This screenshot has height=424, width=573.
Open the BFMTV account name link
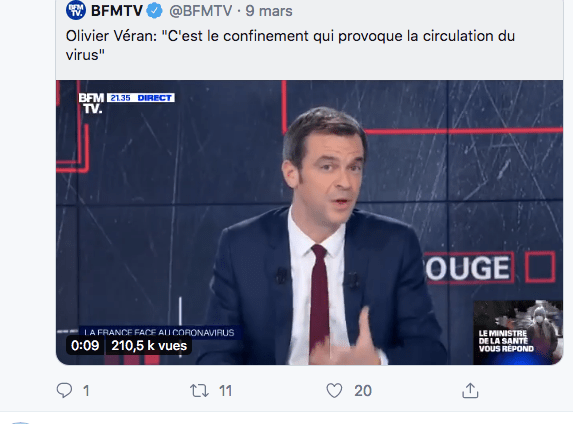[117, 11]
